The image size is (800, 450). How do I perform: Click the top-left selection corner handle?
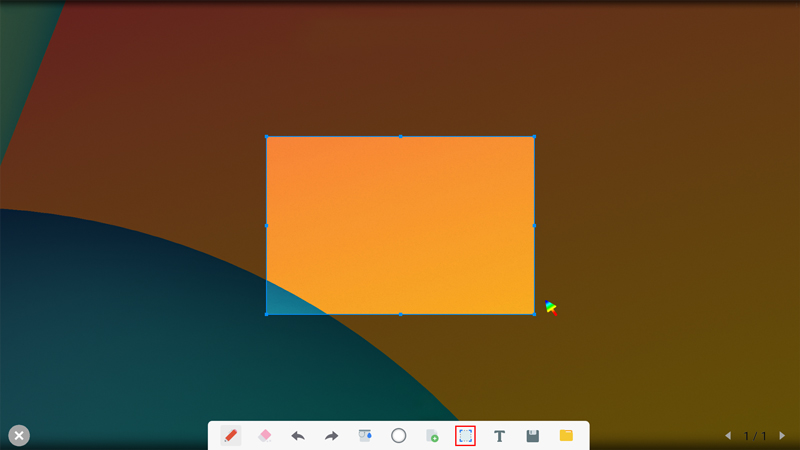(x=266, y=137)
